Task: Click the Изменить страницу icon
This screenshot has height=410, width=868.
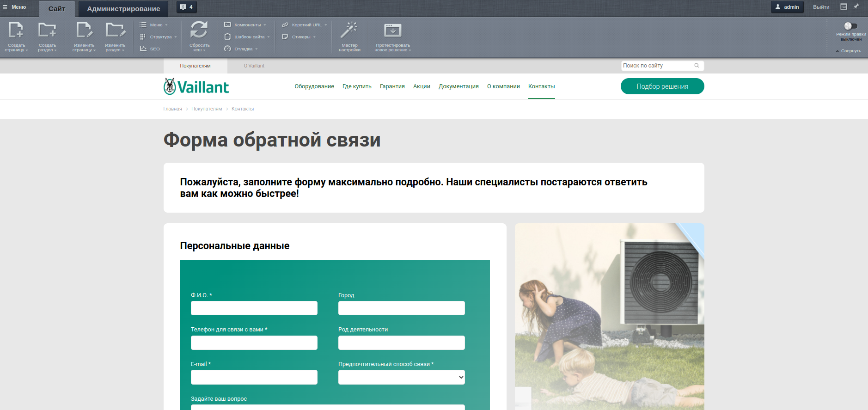Action: (x=84, y=30)
